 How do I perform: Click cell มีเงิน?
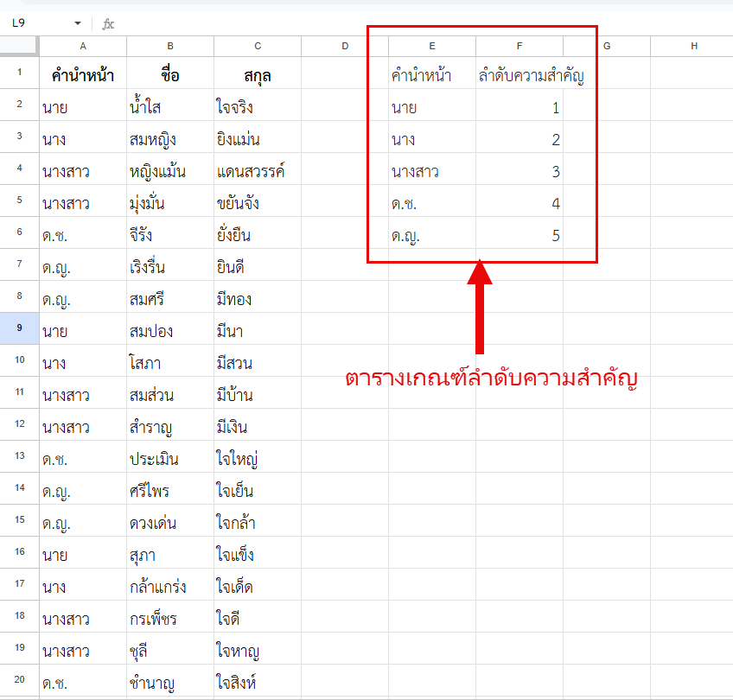click(x=258, y=425)
